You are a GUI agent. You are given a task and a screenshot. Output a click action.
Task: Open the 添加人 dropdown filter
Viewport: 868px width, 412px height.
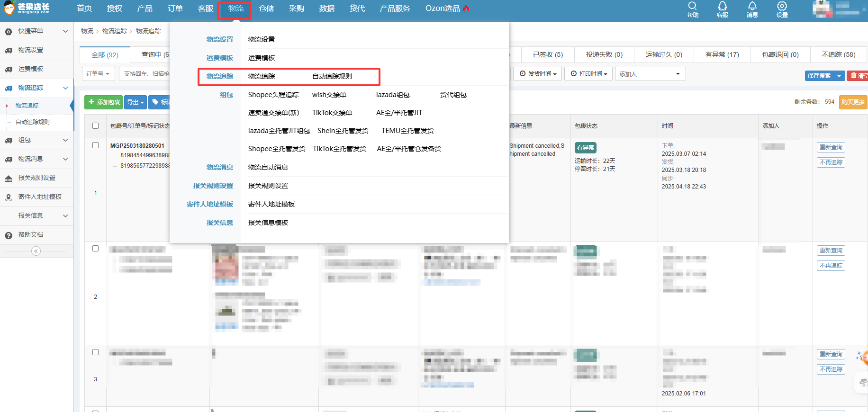click(x=650, y=74)
